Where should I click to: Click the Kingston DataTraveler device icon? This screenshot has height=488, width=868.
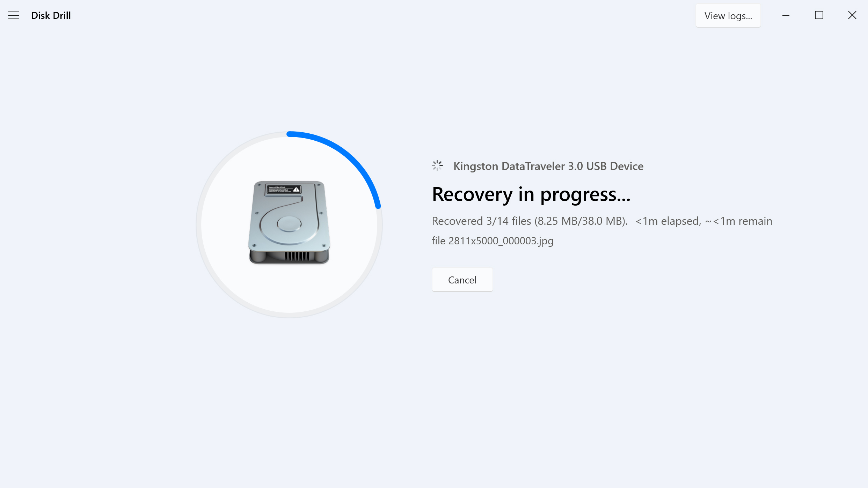[x=438, y=166]
